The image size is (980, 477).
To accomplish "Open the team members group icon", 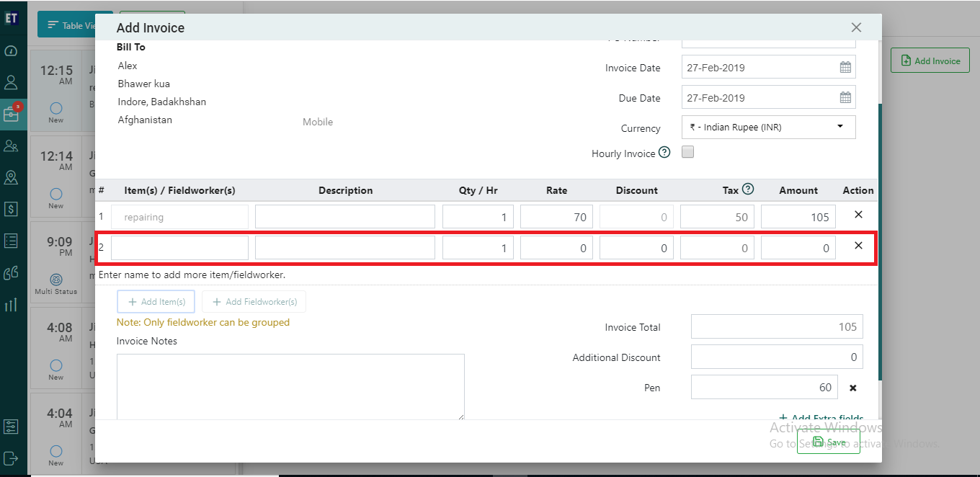I will click(11, 146).
